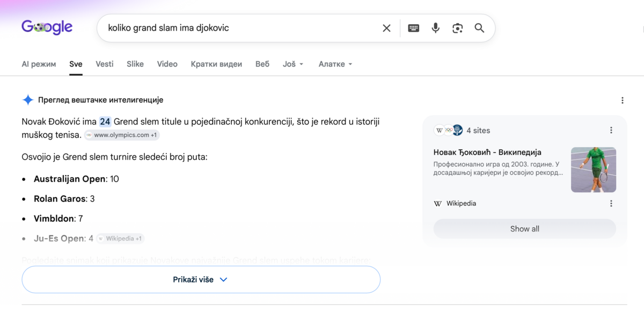Open Новак Ђоковић - Википедија link

487,153
